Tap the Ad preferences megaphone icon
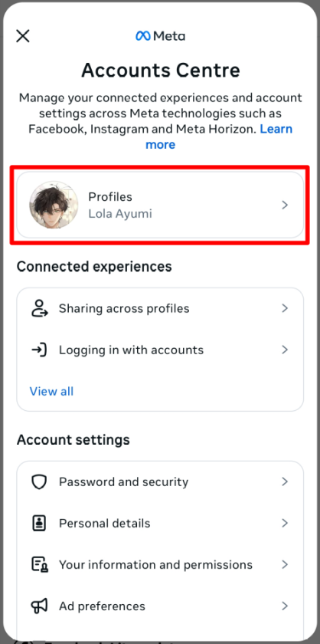 coord(40,606)
